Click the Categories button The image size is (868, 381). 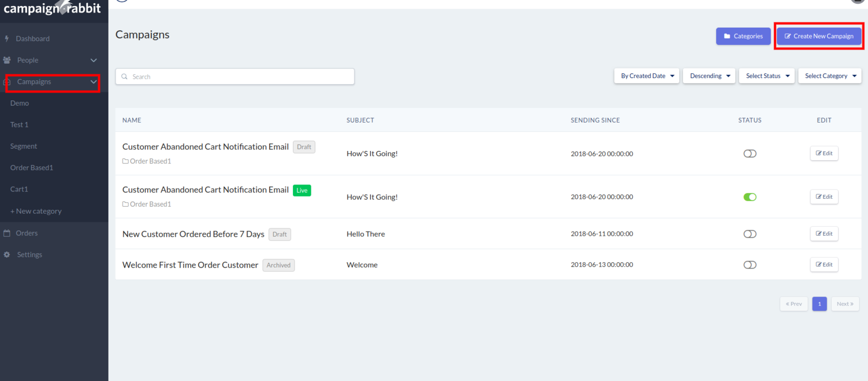[743, 36]
